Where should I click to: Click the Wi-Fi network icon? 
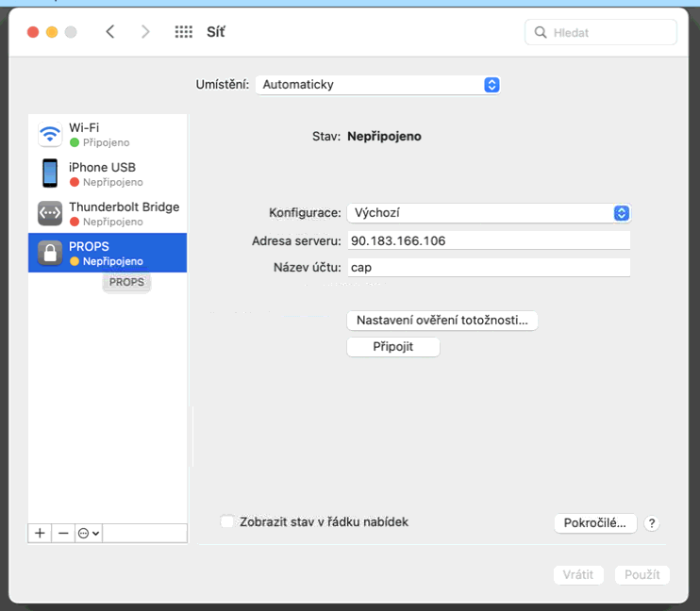click(49, 135)
